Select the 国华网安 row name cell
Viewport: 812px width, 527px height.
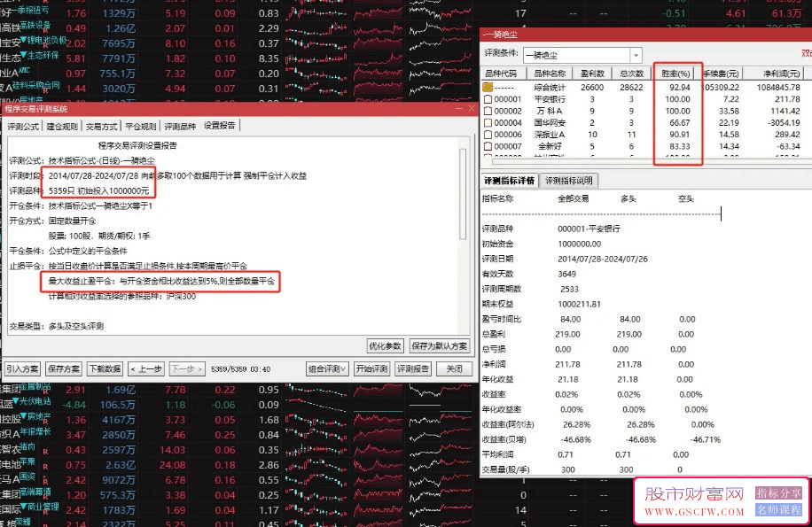550,122
